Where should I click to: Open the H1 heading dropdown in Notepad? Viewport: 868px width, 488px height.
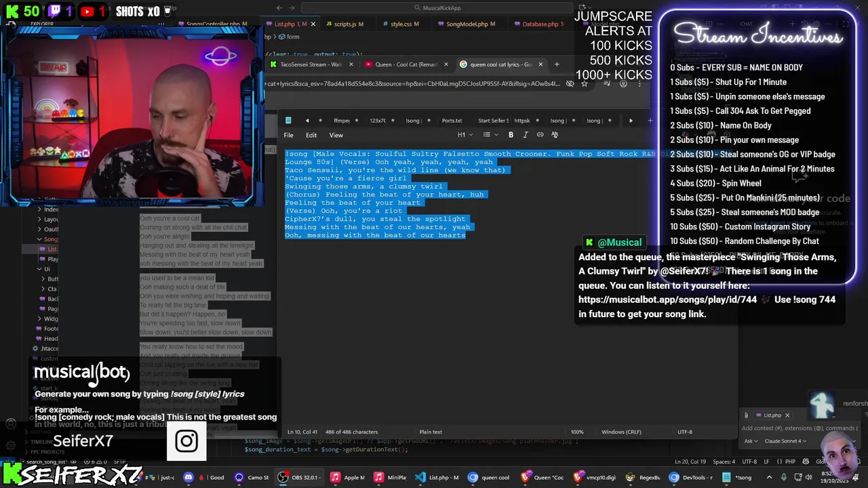coord(465,135)
